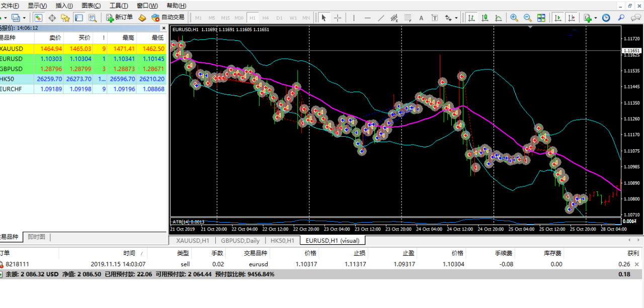Expand the arrows objects dropdown
Viewport: 644px width, 308px height.
pyautogui.click(x=456, y=18)
